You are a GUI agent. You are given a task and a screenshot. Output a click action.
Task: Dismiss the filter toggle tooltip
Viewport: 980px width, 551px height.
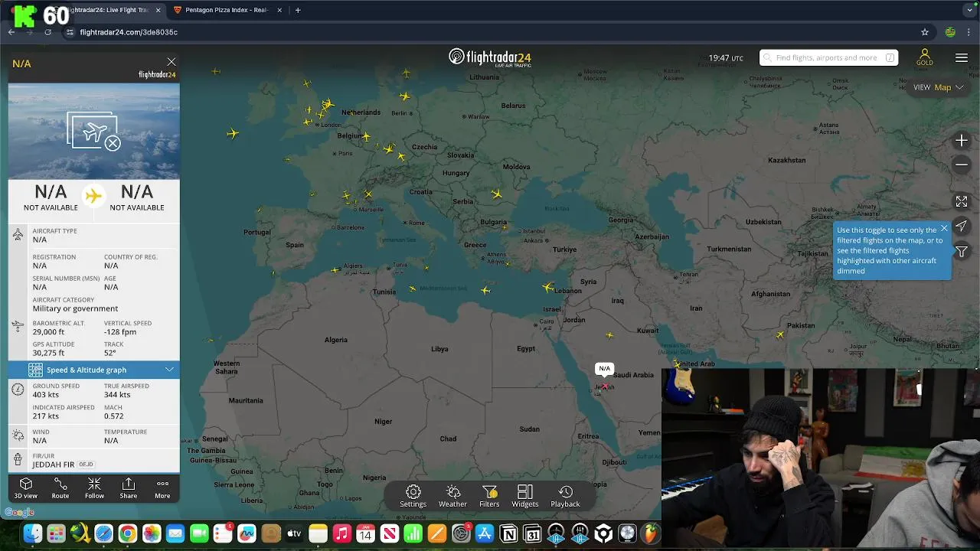coord(944,228)
